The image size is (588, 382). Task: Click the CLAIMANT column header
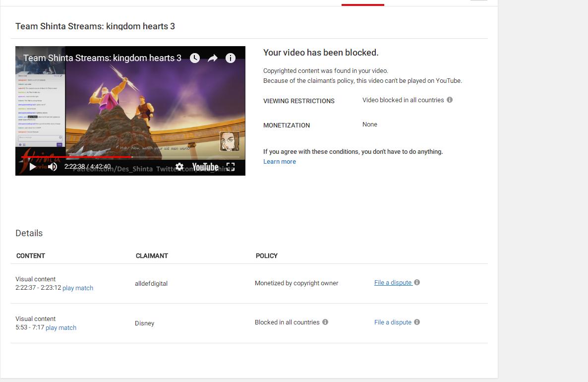(152, 255)
